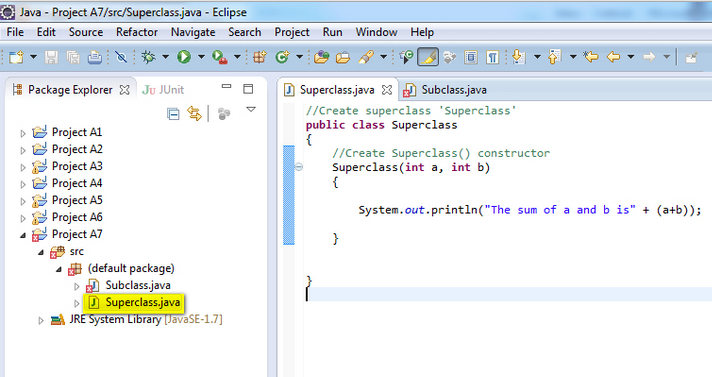
Task: Open Search icon dropdown arrow
Action: pyautogui.click(x=383, y=57)
